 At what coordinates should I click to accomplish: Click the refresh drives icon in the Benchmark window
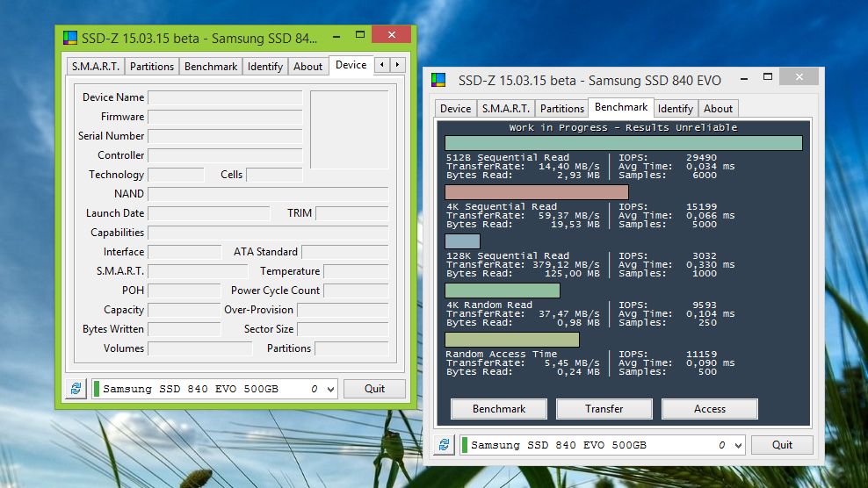(444, 445)
